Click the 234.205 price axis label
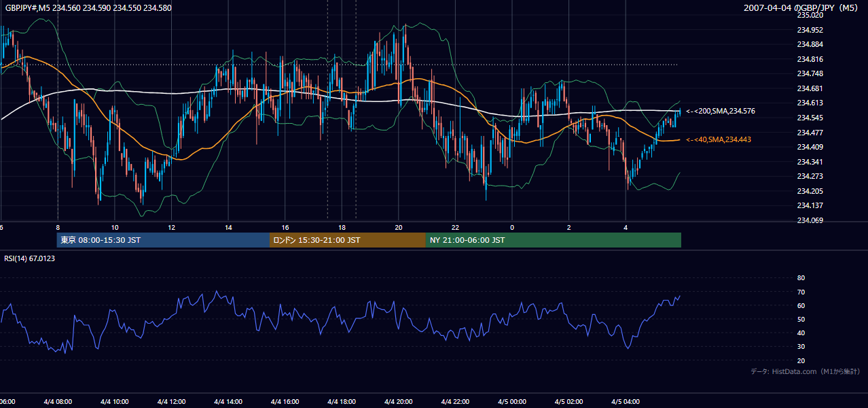868x408 pixels. pyautogui.click(x=810, y=191)
